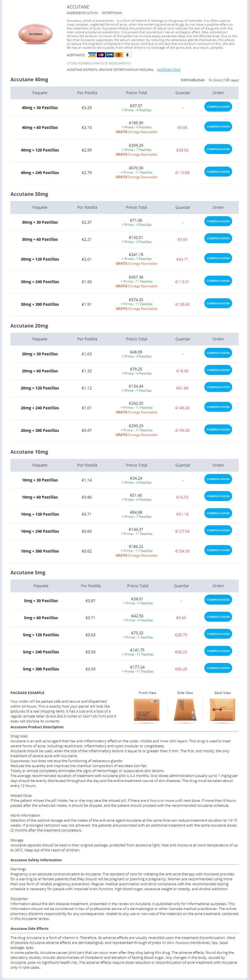
Task: Expand the Mostrar Todo names link
Action: (x=169, y=70)
